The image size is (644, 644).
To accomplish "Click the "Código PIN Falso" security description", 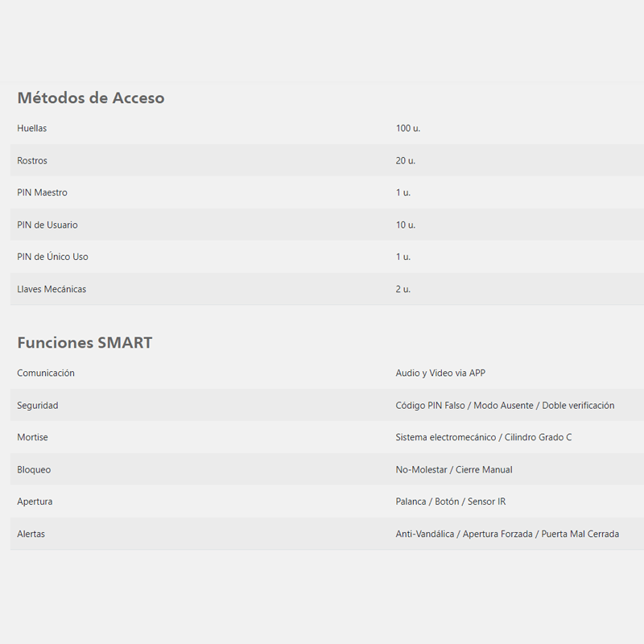I will (431, 406).
